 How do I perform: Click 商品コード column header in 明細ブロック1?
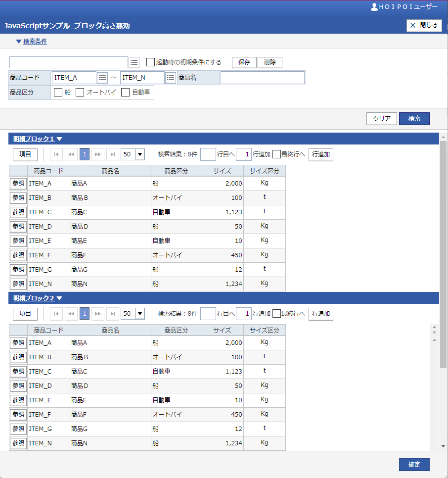(x=48, y=171)
